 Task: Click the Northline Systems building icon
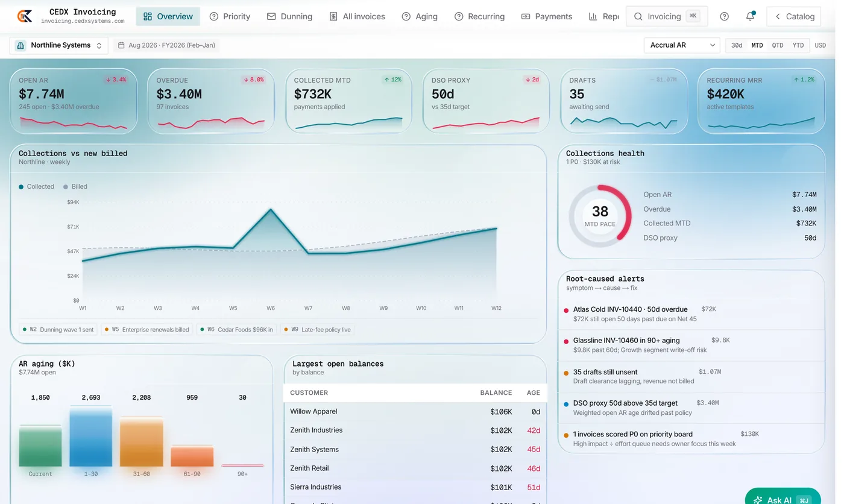pos(20,45)
